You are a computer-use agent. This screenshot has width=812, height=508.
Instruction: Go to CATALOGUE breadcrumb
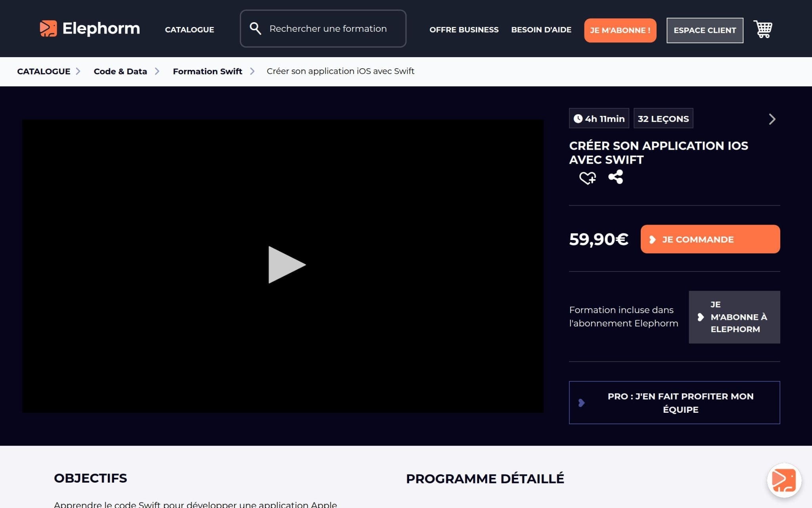[x=44, y=71]
